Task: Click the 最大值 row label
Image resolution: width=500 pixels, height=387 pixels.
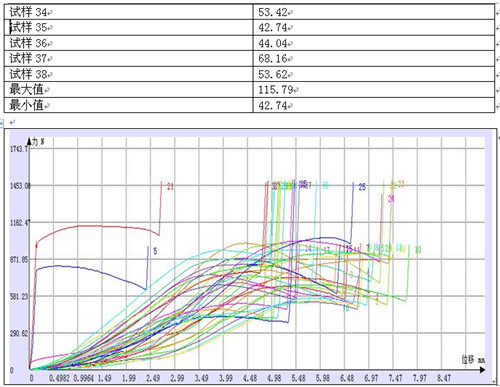Action: click(26, 89)
